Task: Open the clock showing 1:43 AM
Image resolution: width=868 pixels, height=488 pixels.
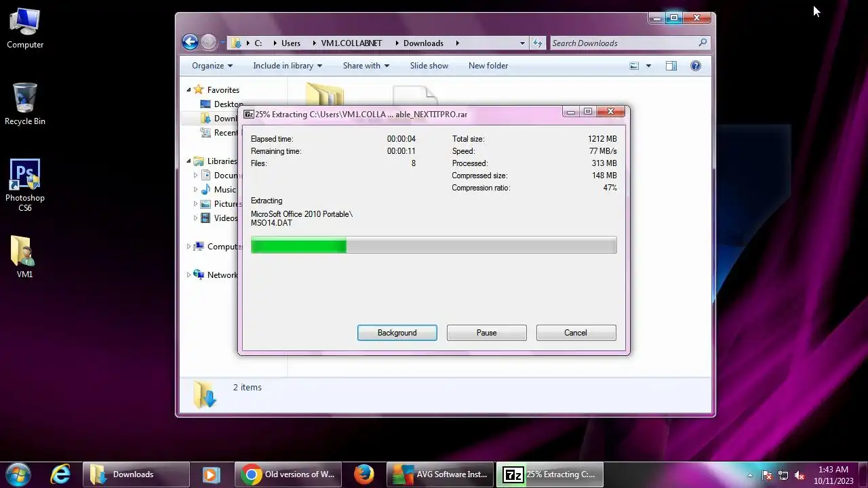Action: (x=833, y=475)
